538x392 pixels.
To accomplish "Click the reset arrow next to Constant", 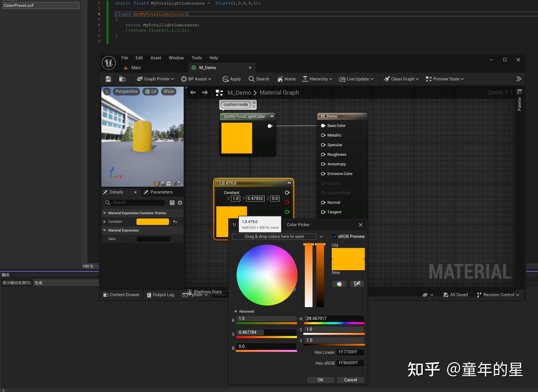I will tap(175, 222).
